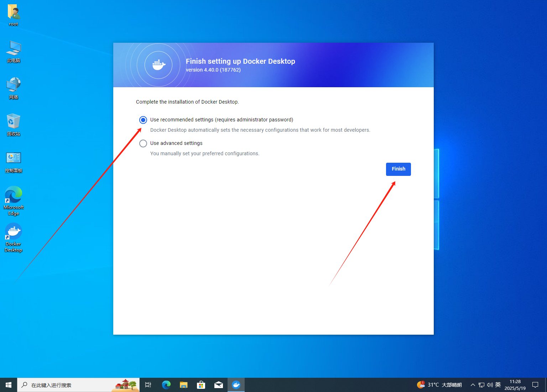Select the 控制面板 desktop icon

[14, 162]
